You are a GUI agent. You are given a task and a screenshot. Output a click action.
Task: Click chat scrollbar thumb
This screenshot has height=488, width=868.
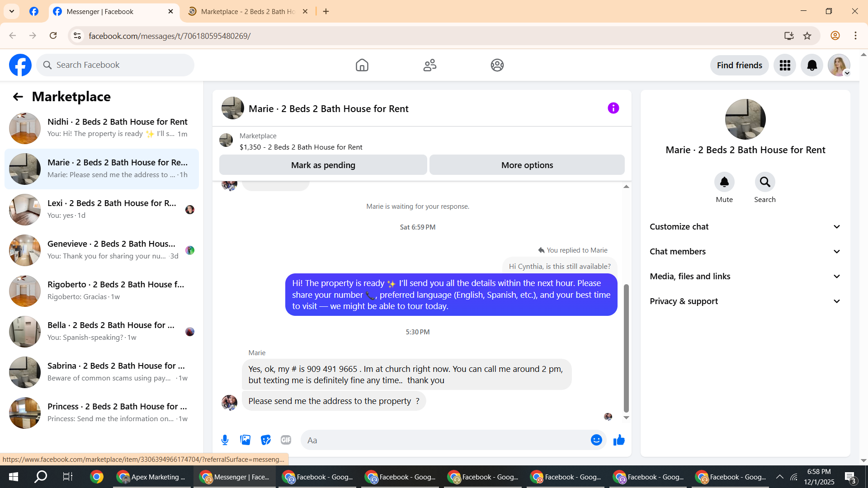pos(626,348)
